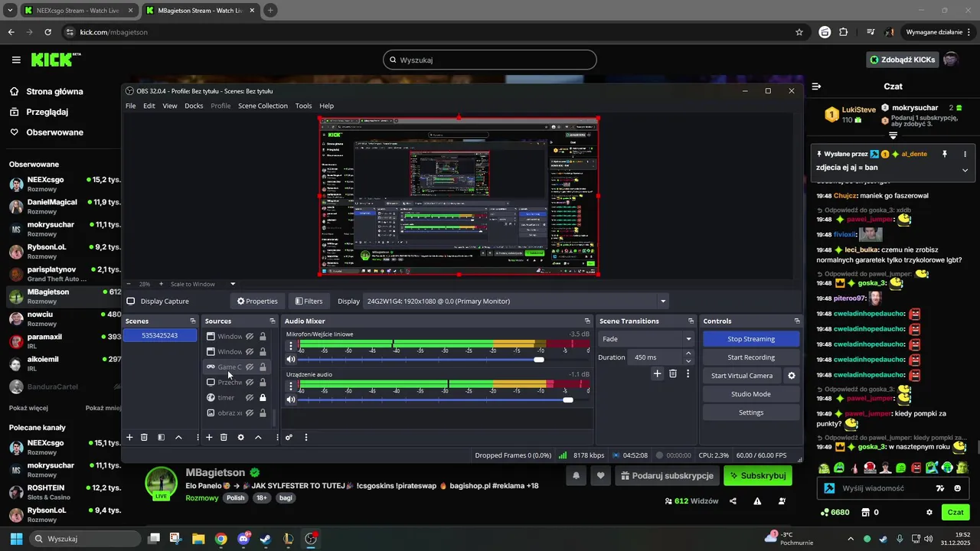Open transition properties three-dot menu
Image resolution: width=980 pixels, height=551 pixels.
[x=688, y=373]
